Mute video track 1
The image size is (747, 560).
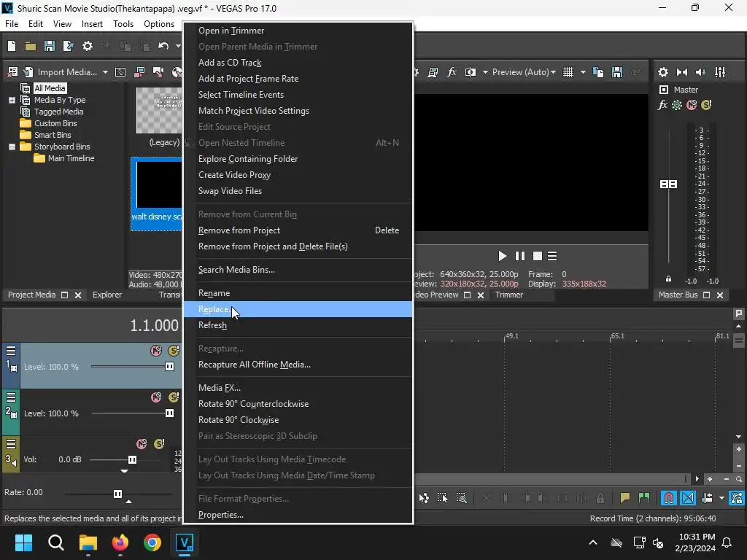(x=156, y=351)
